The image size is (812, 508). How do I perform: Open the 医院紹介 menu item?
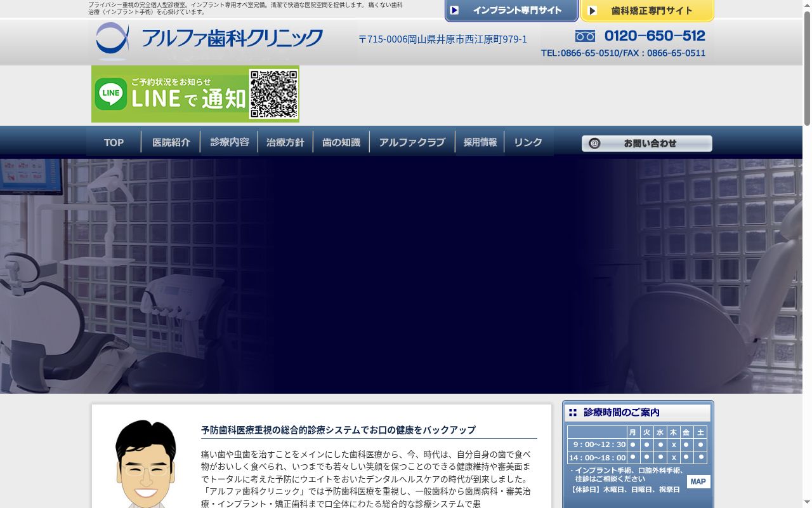coord(171,142)
